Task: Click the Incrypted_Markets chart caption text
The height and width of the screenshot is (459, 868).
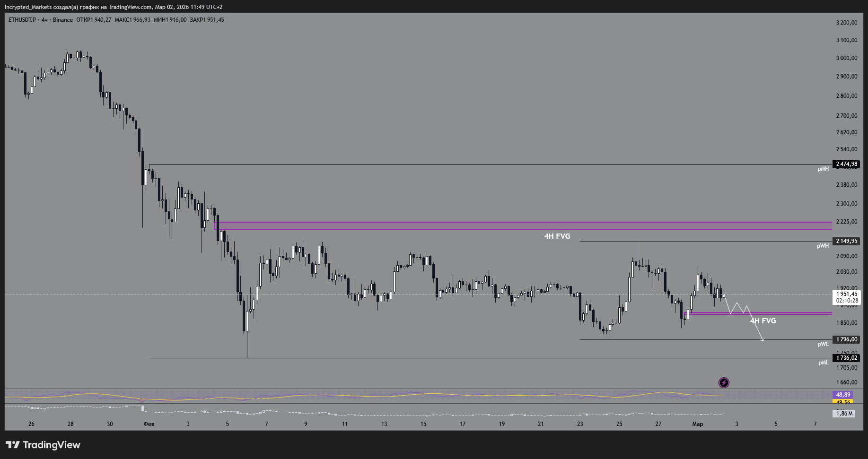Action: point(114,7)
